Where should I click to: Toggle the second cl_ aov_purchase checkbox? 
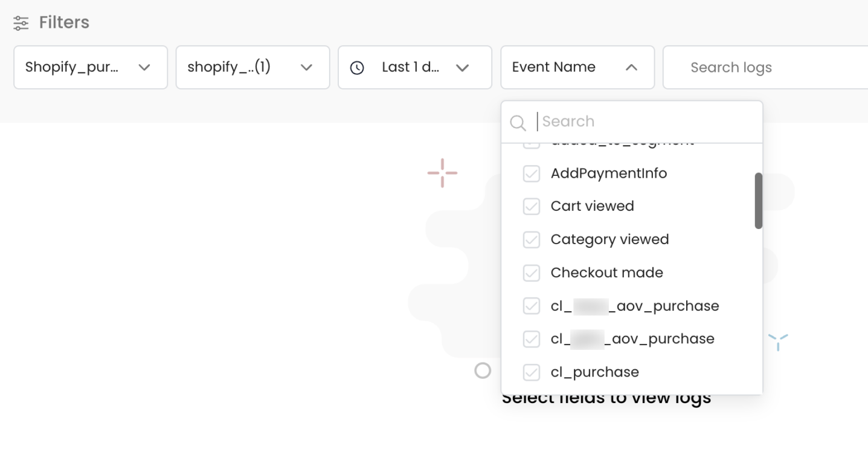tap(531, 339)
